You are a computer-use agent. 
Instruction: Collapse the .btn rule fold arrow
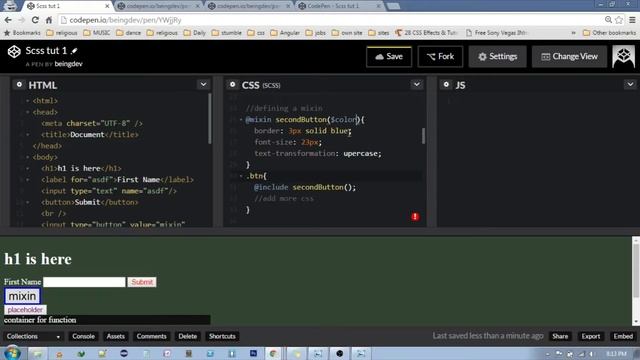[x=241, y=176]
